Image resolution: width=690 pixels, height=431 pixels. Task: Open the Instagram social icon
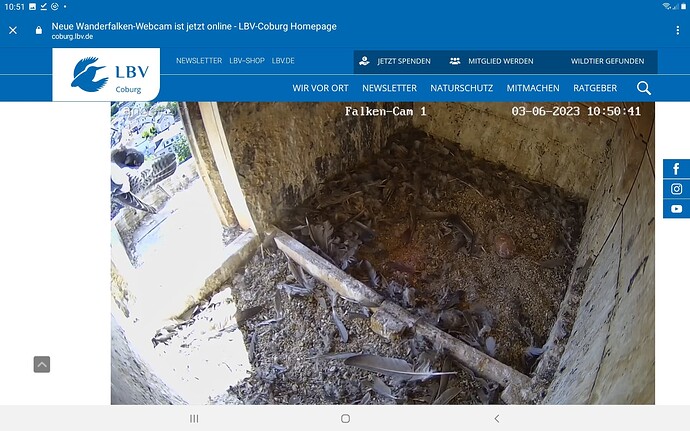(x=676, y=189)
